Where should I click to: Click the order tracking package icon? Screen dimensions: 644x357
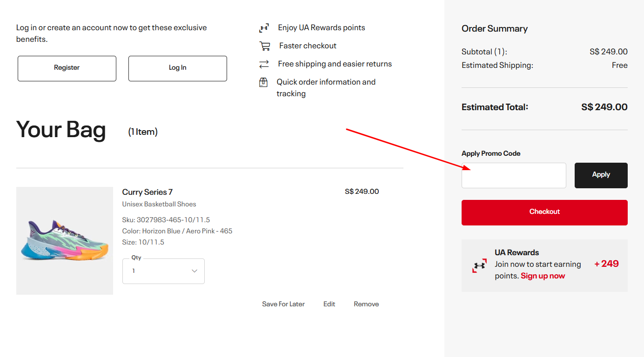[x=263, y=82]
